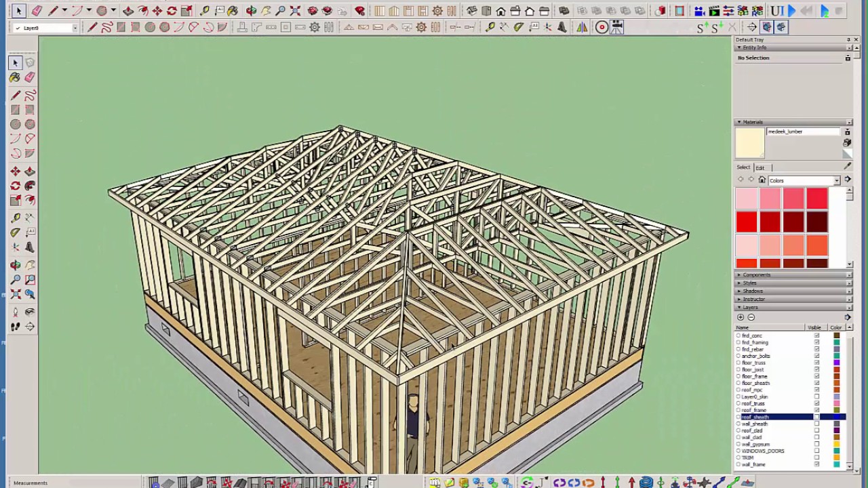
Task: Show the WINDOWS_DOORS layer
Action: (816, 451)
